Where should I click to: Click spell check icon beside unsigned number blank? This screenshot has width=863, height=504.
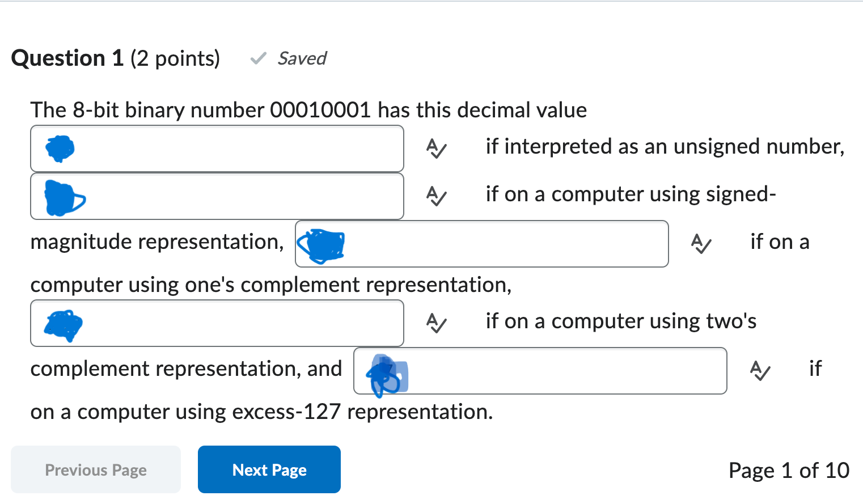435,149
